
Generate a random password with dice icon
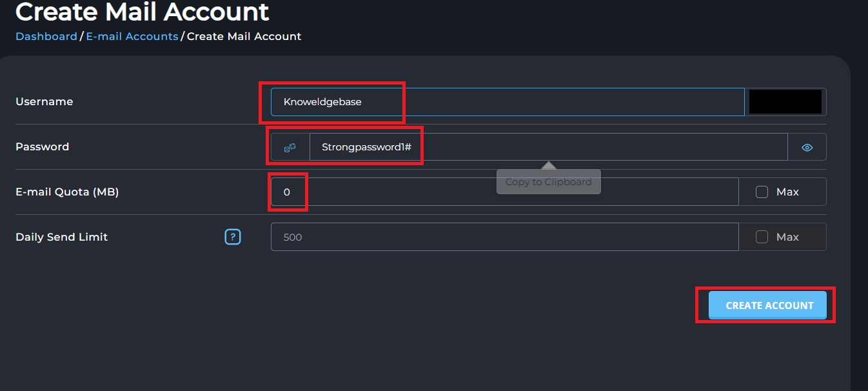290,147
